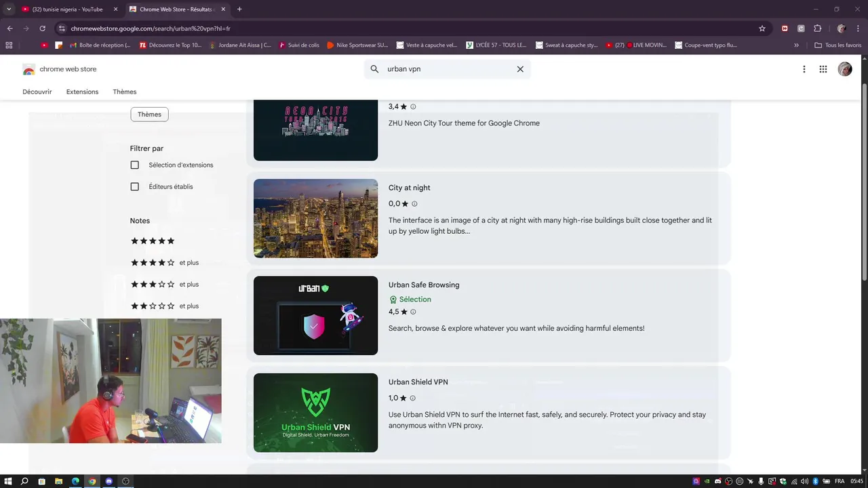
Task: Open 'Suivi de colis' bookmark
Action: pyautogui.click(x=298, y=45)
